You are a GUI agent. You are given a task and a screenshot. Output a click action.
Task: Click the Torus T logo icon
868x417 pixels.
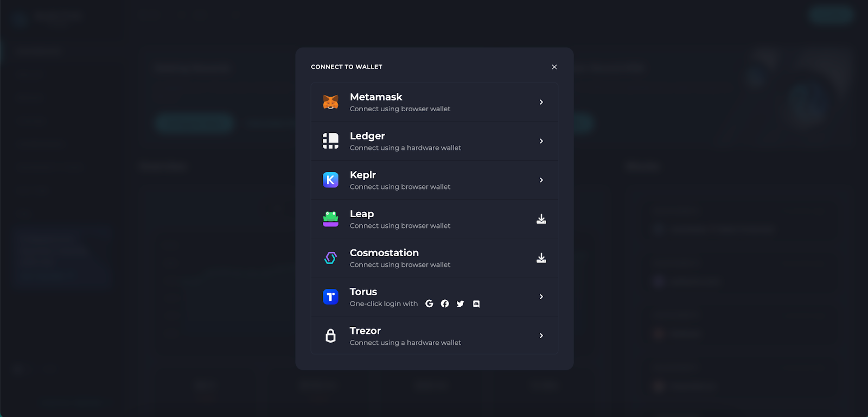pyautogui.click(x=330, y=297)
